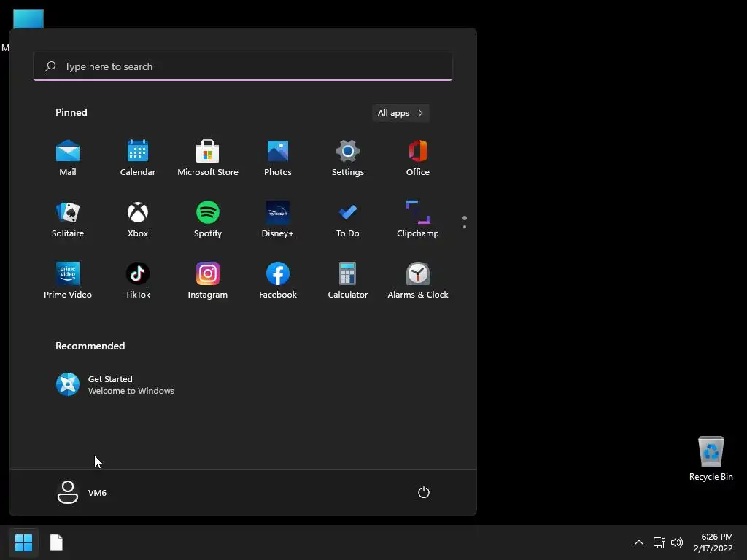Image resolution: width=747 pixels, height=560 pixels.
Task: Launch Spotify
Action: pos(208,219)
